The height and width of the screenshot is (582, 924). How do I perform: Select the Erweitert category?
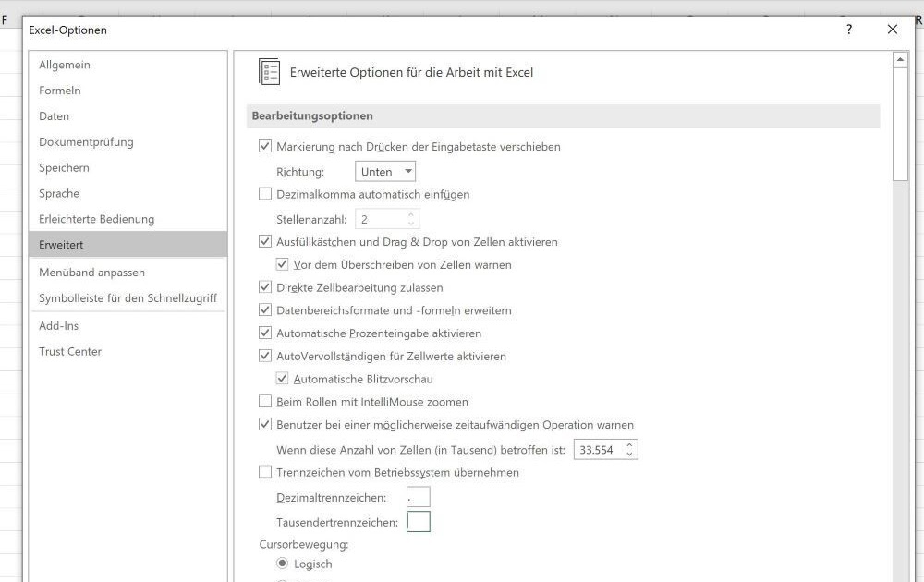coord(128,245)
